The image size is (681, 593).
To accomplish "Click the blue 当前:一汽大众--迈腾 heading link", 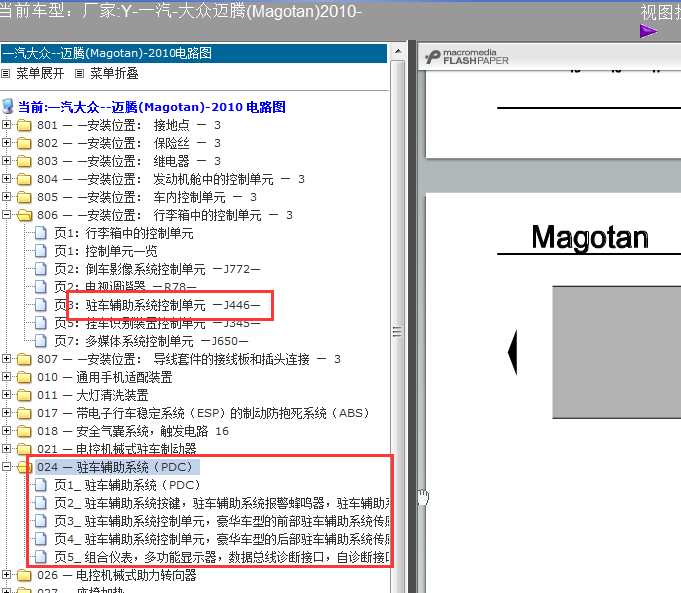I will coord(152,107).
